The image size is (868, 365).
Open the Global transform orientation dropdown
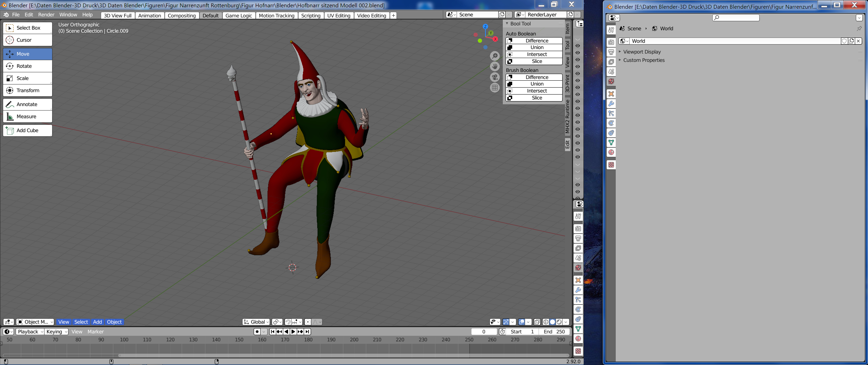pyautogui.click(x=256, y=322)
